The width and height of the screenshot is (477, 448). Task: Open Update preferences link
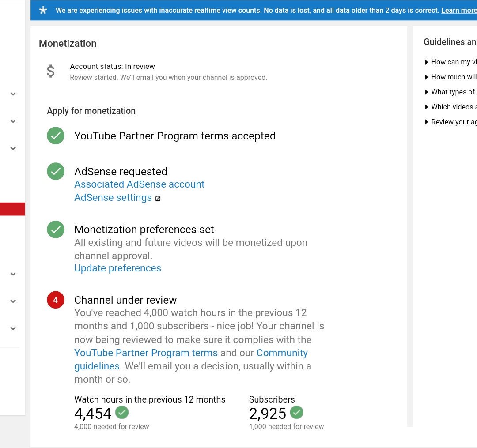118,268
